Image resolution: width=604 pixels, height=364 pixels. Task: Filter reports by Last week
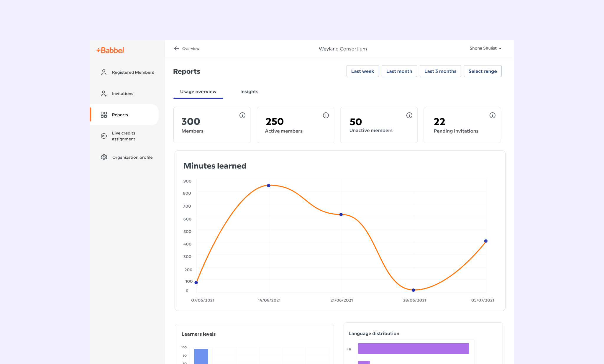tap(362, 71)
